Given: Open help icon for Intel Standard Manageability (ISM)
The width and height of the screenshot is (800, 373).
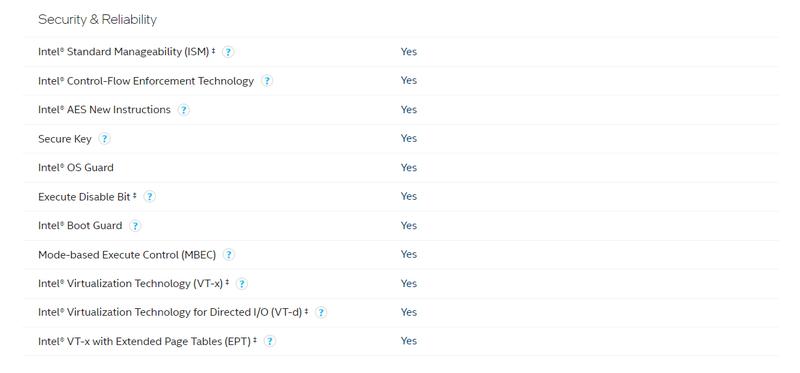Looking at the screenshot, I should 228,52.
